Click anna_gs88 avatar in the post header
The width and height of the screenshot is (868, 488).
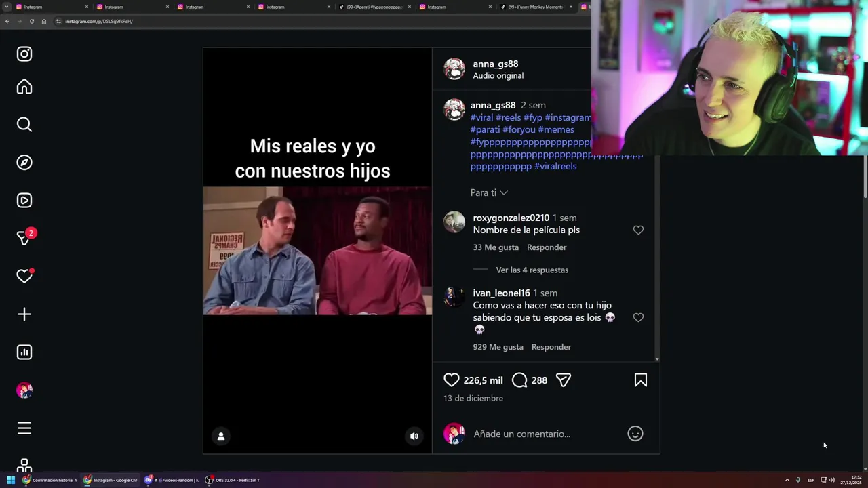click(454, 69)
